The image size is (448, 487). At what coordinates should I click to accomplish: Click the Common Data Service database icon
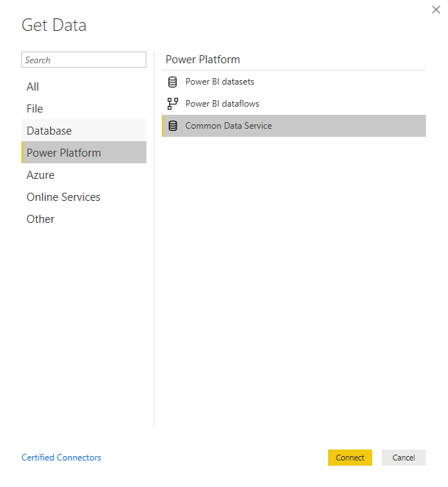click(173, 126)
